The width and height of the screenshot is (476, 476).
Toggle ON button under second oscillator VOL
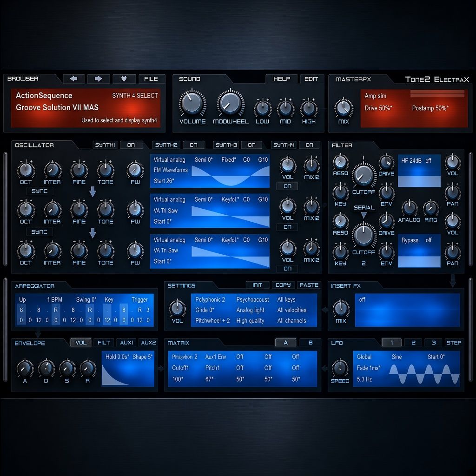287,227
